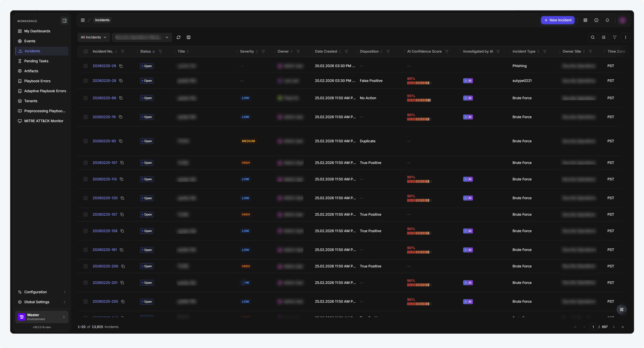Viewport: 644px width, 348px height.
Task: Click the breadcrumb dashboard grid icon
Action: tap(83, 20)
